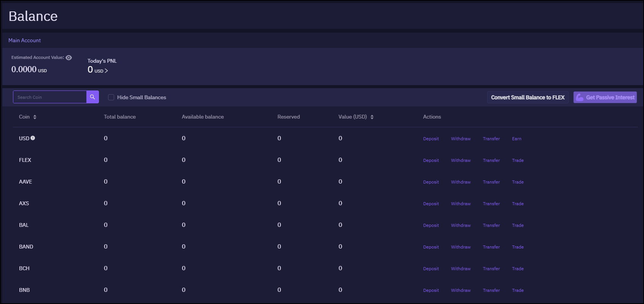Click Deposit in the BNB row
This screenshot has height=304, width=644.
point(431,290)
